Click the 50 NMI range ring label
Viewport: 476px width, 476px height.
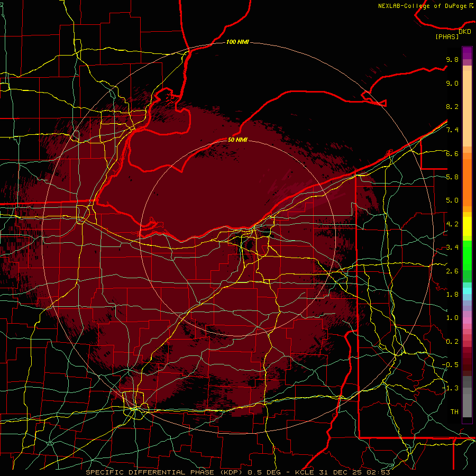tap(237, 140)
